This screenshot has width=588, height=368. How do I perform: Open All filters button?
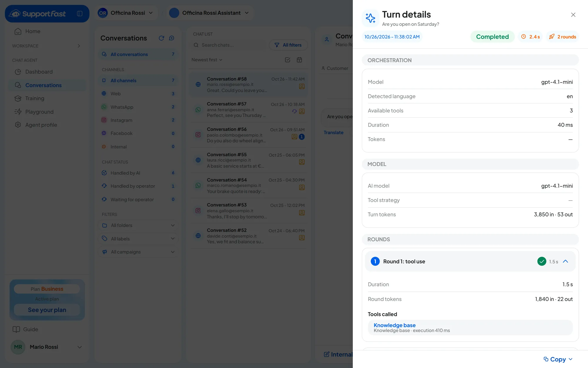(288, 45)
